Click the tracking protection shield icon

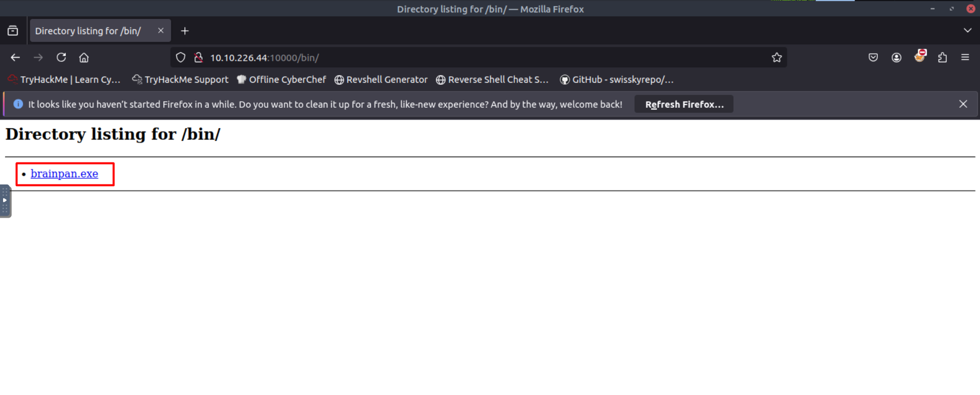point(180,58)
